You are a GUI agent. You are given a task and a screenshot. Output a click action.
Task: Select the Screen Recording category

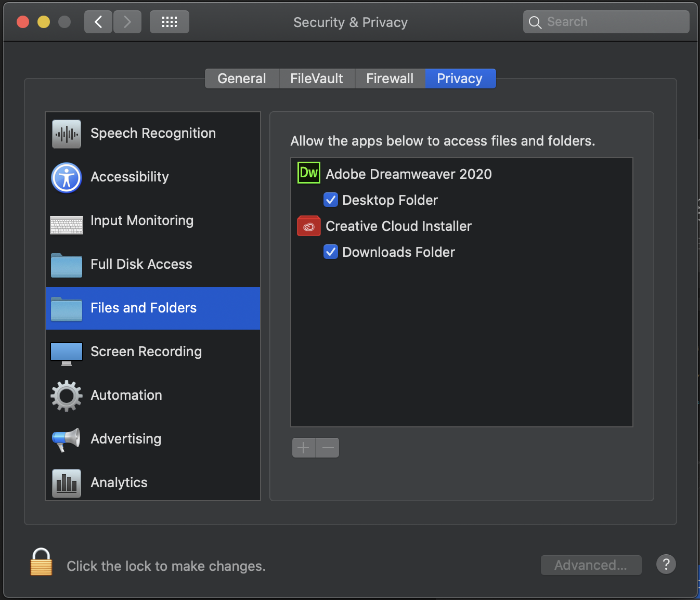point(146,351)
